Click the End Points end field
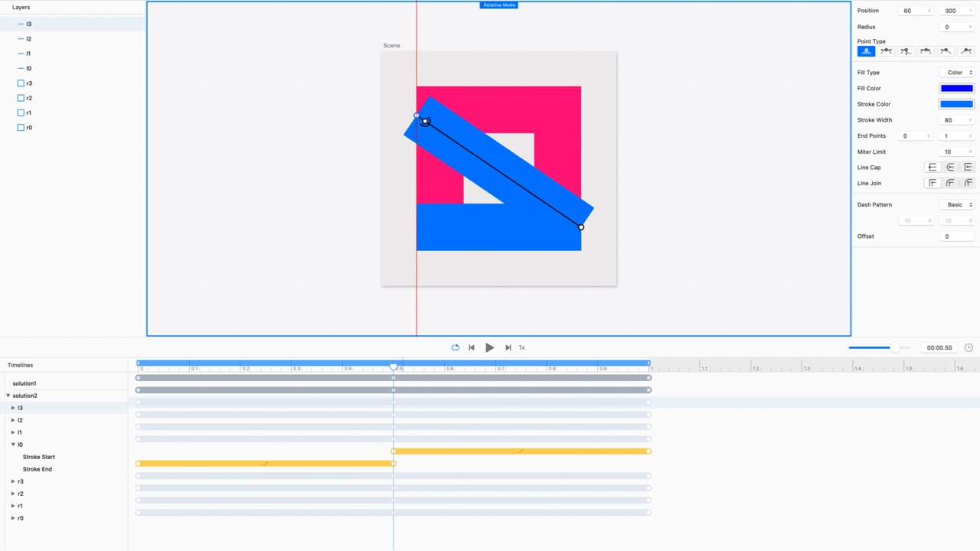980x551 pixels. 957,136
